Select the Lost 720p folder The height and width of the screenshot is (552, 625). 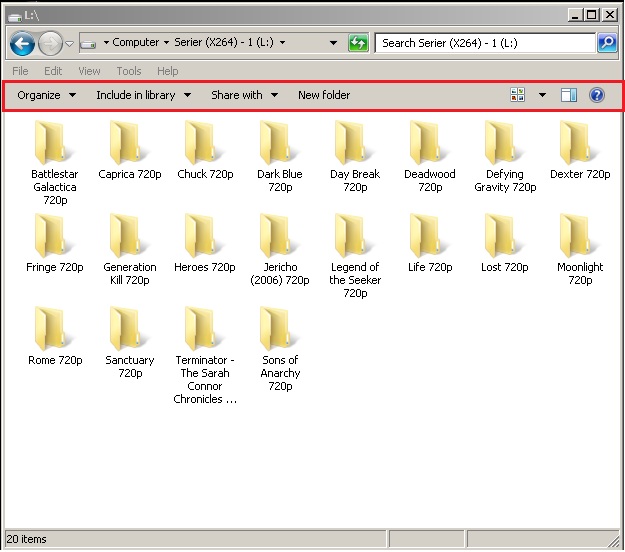(505, 243)
